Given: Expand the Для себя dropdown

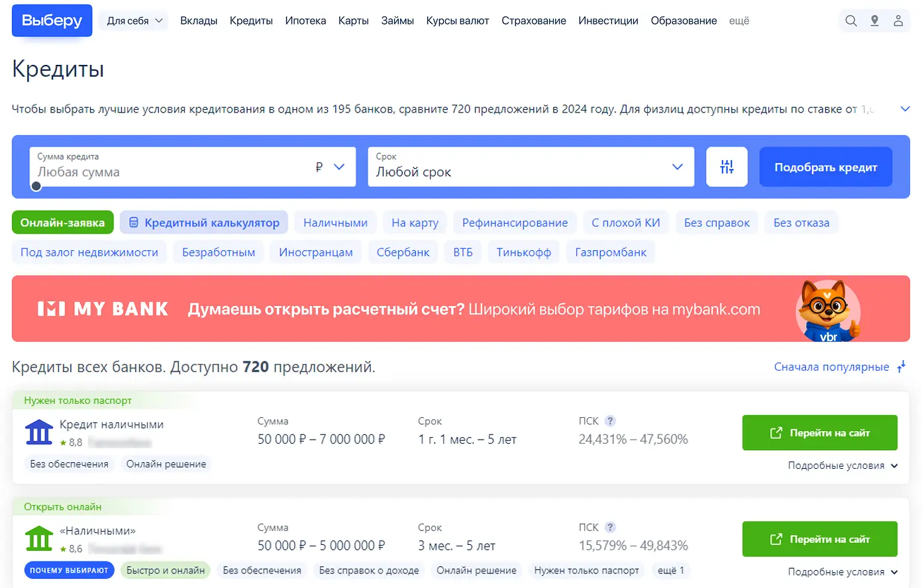Looking at the screenshot, I should pos(134,21).
